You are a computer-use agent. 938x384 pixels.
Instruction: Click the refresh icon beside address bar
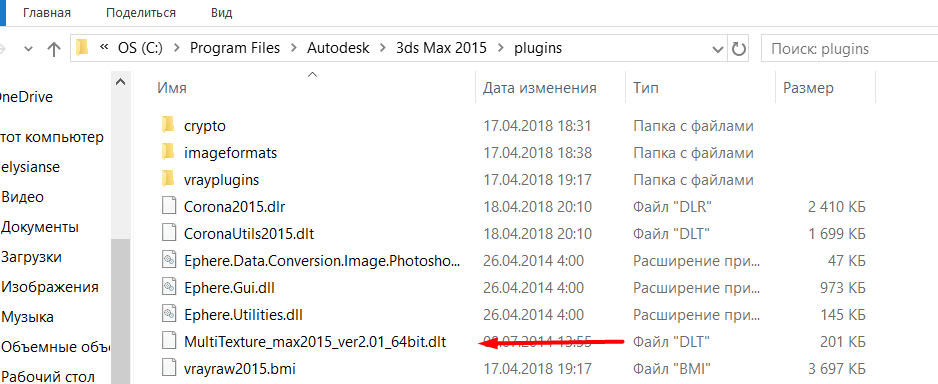tap(739, 48)
